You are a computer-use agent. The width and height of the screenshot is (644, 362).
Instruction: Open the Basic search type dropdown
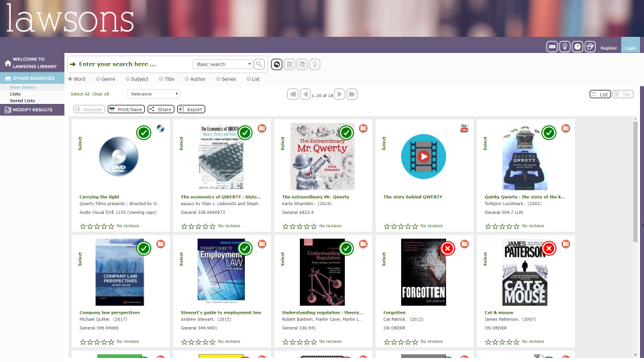222,64
